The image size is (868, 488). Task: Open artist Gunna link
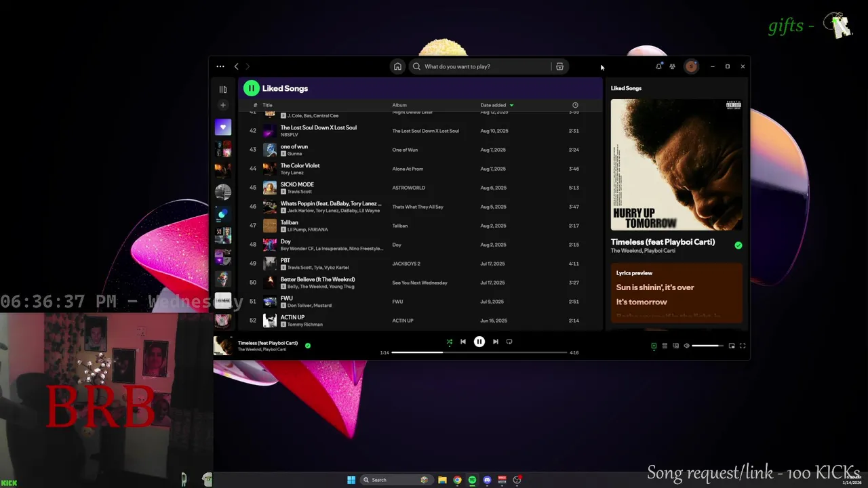[294, 154]
